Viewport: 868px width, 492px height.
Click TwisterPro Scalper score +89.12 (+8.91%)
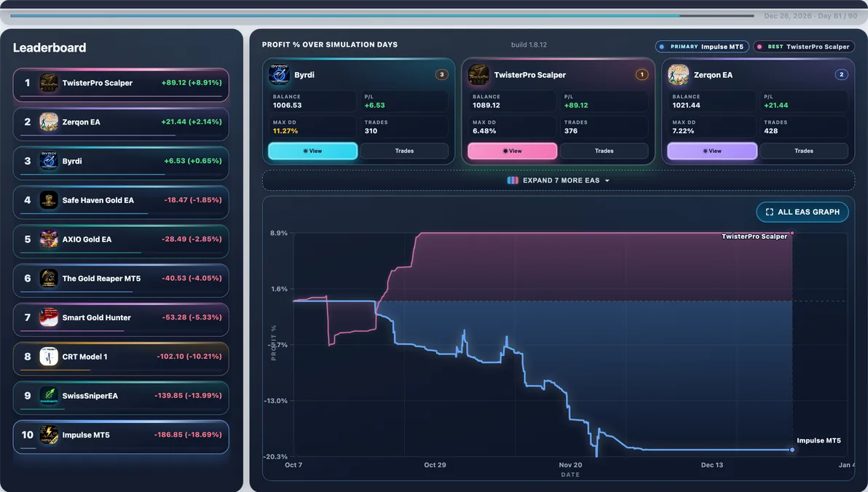click(192, 82)
